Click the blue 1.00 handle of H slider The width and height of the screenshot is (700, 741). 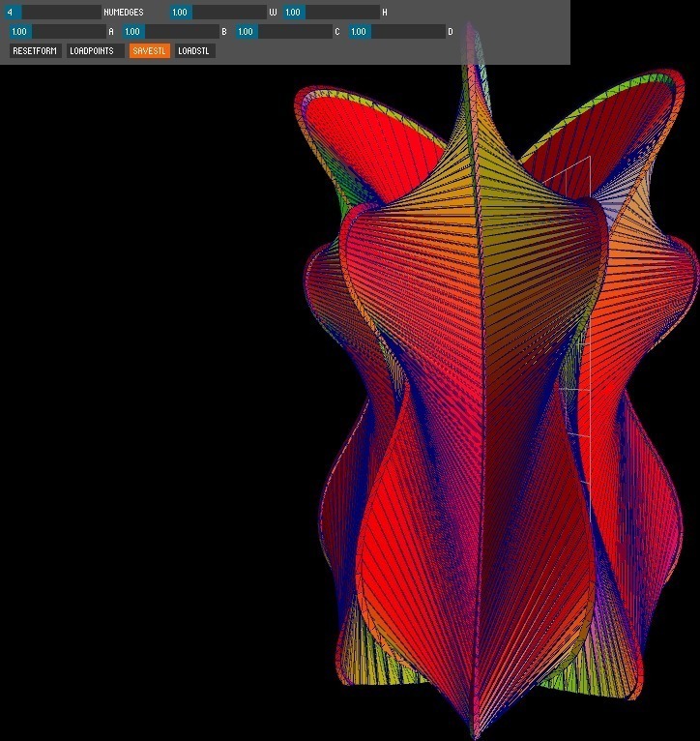point(294,13)
